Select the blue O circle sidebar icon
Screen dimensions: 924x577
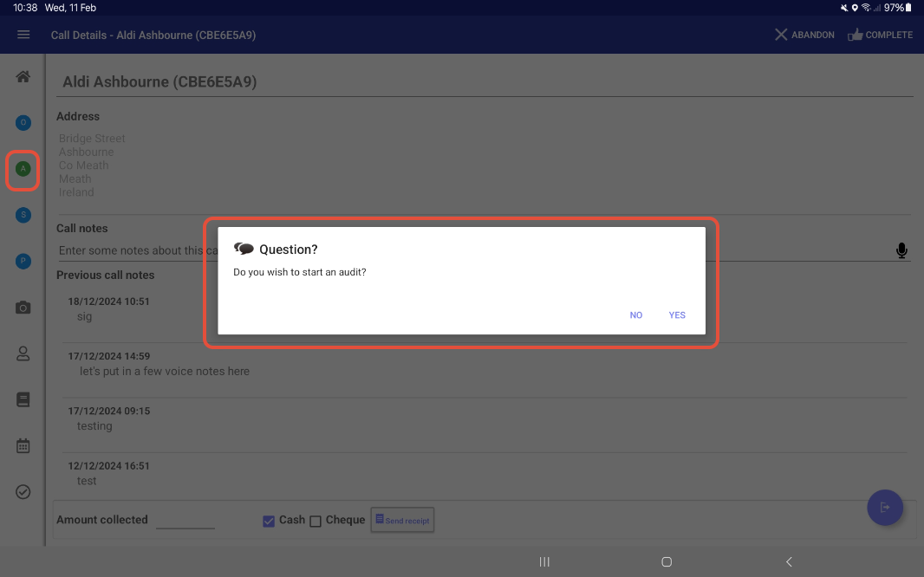click(23, 122)
